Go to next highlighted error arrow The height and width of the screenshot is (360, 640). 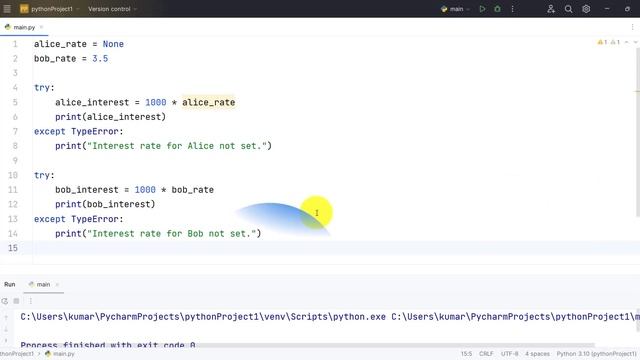[635, 42]
